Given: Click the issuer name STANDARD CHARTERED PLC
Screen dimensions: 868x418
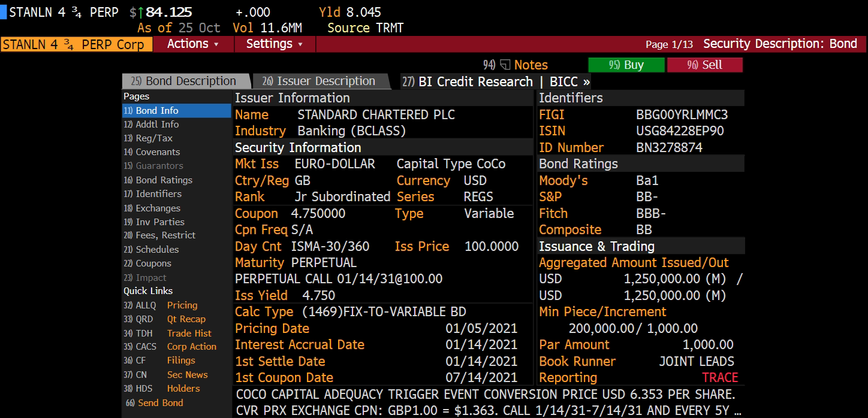Looking at the screenshot, I should 376,114.
